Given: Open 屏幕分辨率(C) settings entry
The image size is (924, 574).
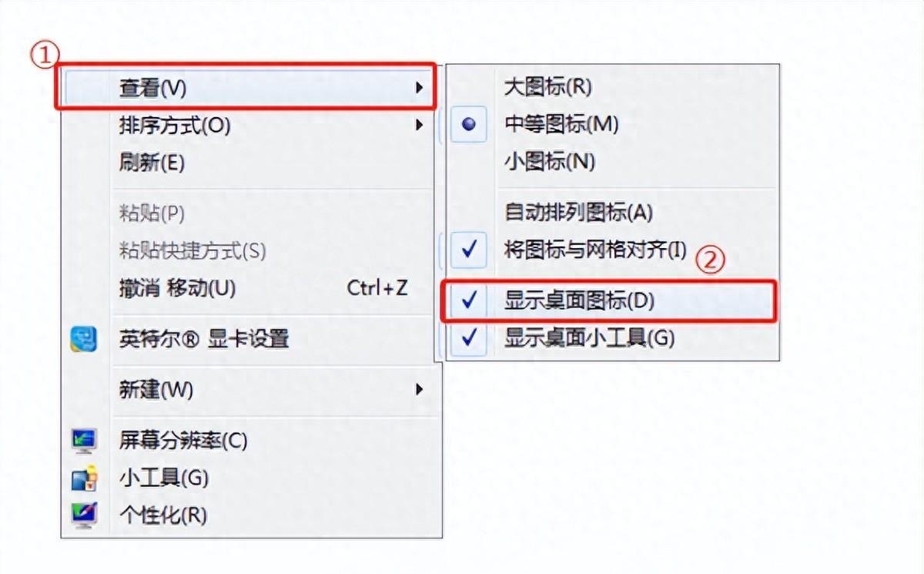Looking at the screenshot, I should click(183, 441).
